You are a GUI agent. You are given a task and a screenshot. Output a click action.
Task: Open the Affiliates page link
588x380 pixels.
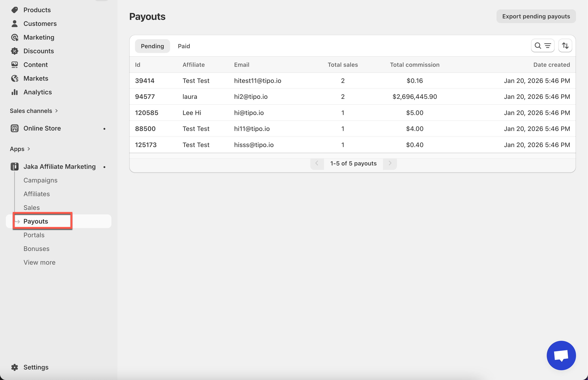pos(37,194)
